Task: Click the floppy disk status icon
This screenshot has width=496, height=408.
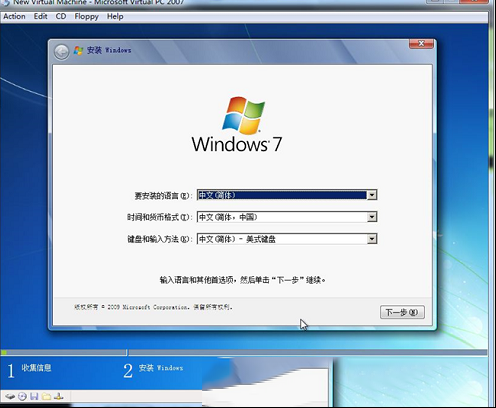Action: coord(34,396)
